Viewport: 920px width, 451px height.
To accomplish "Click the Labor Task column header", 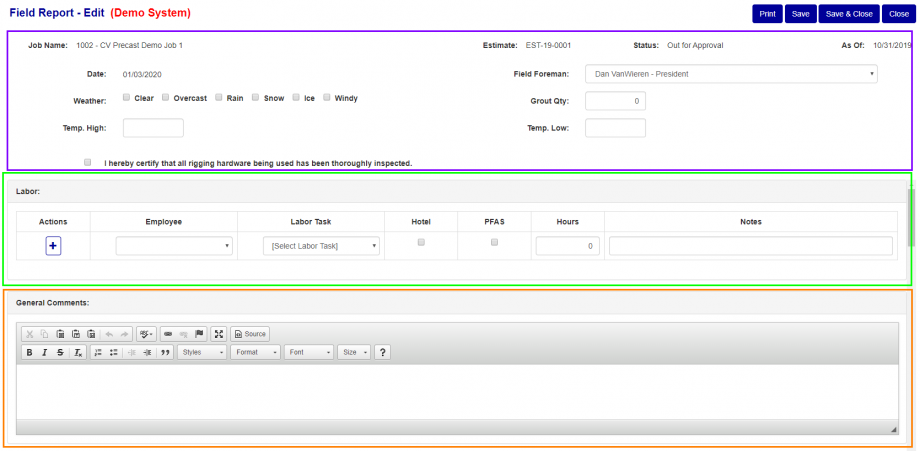I will pos(311,222).
